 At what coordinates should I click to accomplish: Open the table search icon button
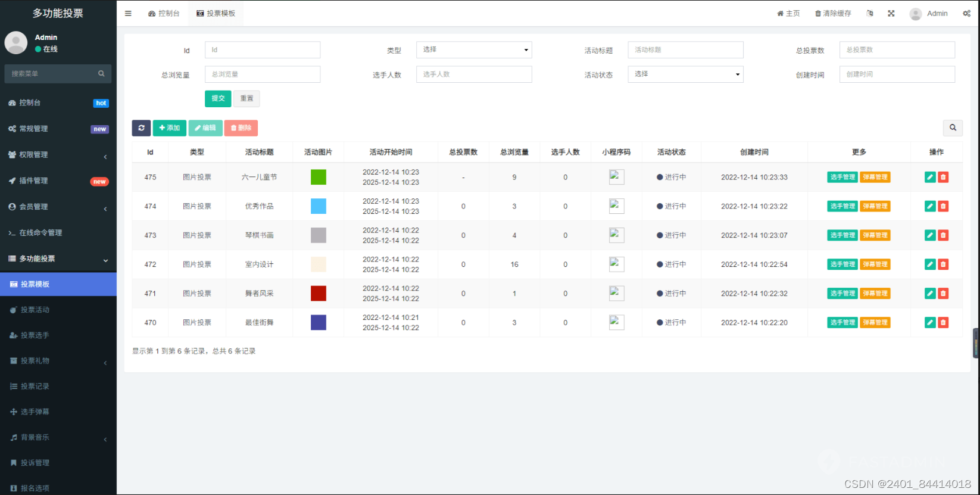[953, 127]
